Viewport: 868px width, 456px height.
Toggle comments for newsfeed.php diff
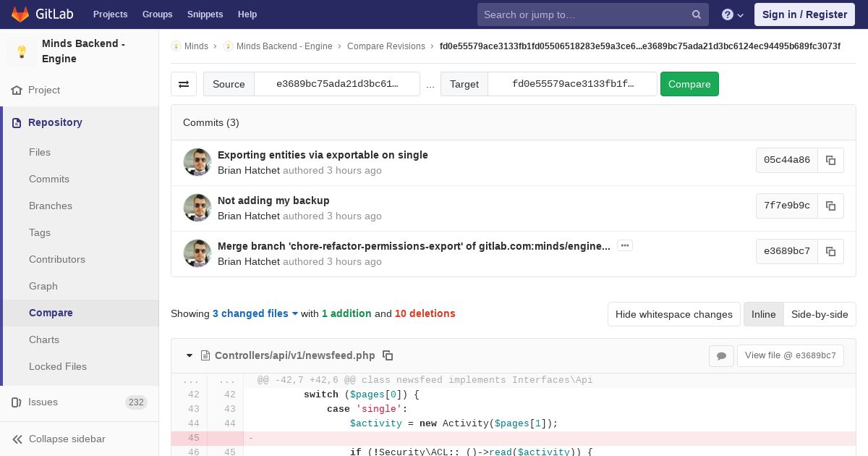point(721,355)
